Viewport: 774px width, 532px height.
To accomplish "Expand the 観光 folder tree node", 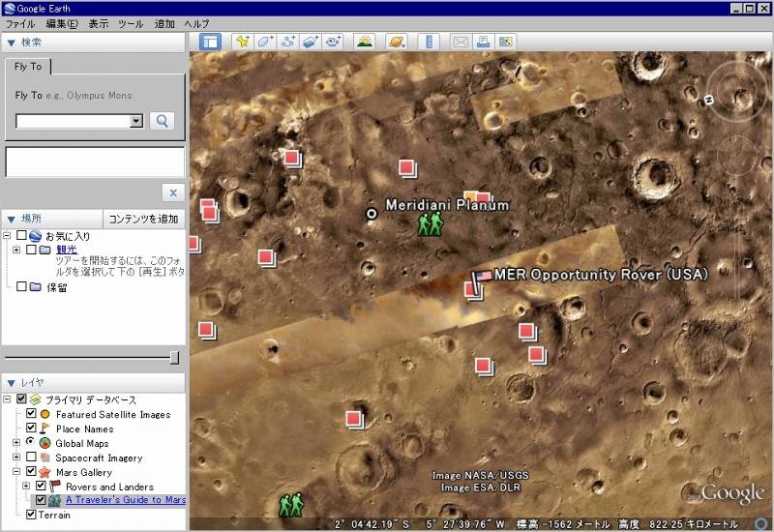I will (16, 250).
